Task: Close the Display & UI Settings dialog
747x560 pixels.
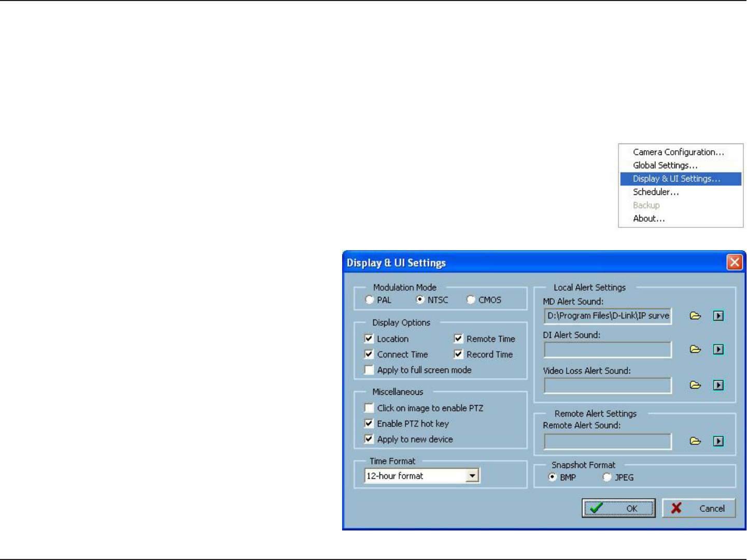Action: pyautogui.click(x=735, y=263)
